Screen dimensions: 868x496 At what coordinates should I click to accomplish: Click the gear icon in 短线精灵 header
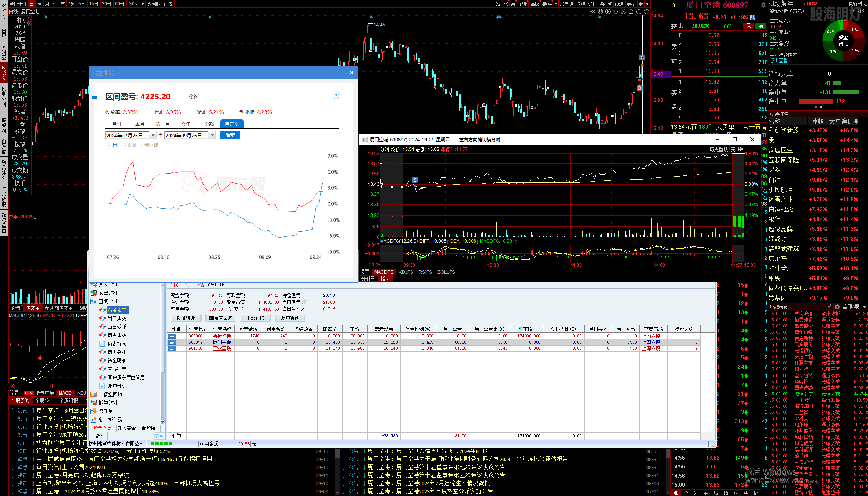click(837, 307)
